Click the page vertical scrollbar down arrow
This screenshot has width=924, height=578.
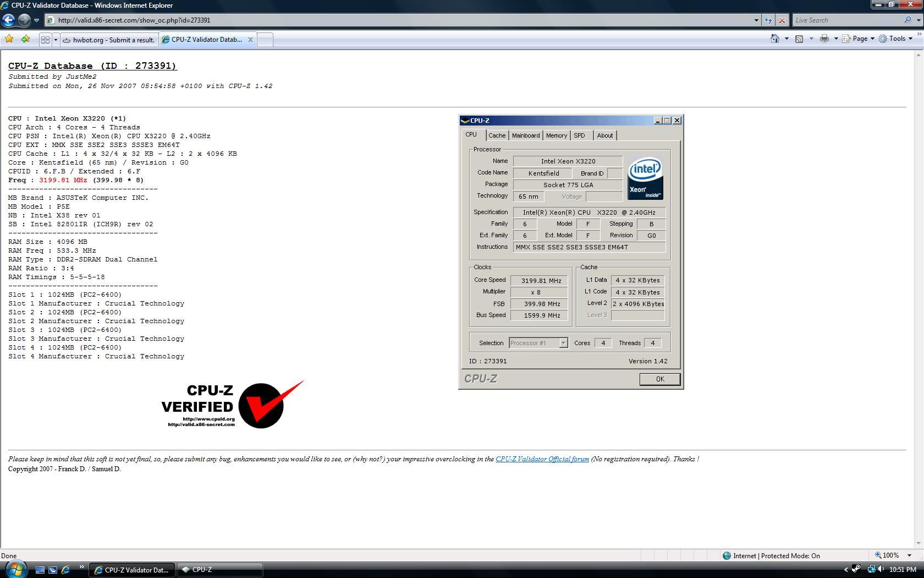(x=919, y=543)
